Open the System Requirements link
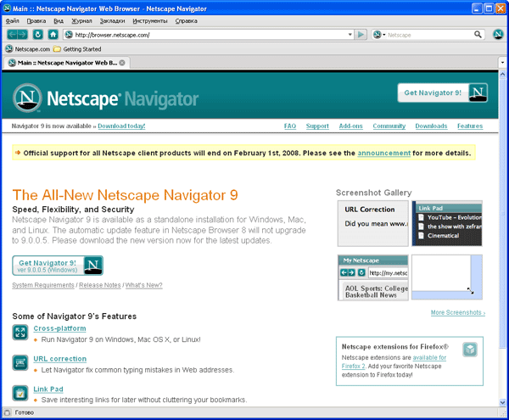Image resolution: width=509 pixels, height=420 pixels. pyautogui.click(x=43, y=285)
